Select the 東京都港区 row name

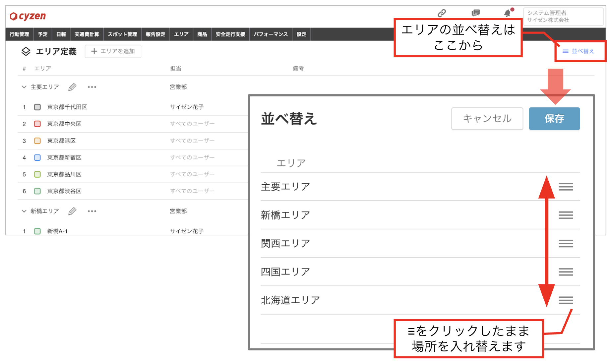point(61,141)
